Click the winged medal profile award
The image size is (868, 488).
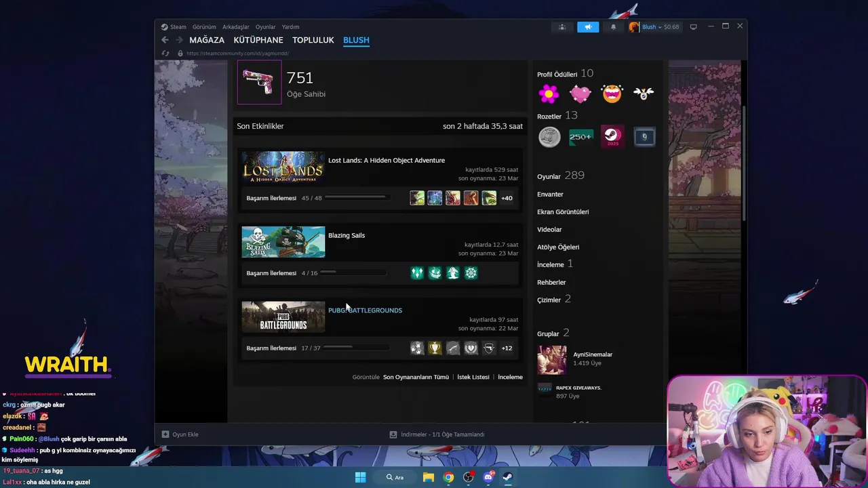[x=644, y=94]
